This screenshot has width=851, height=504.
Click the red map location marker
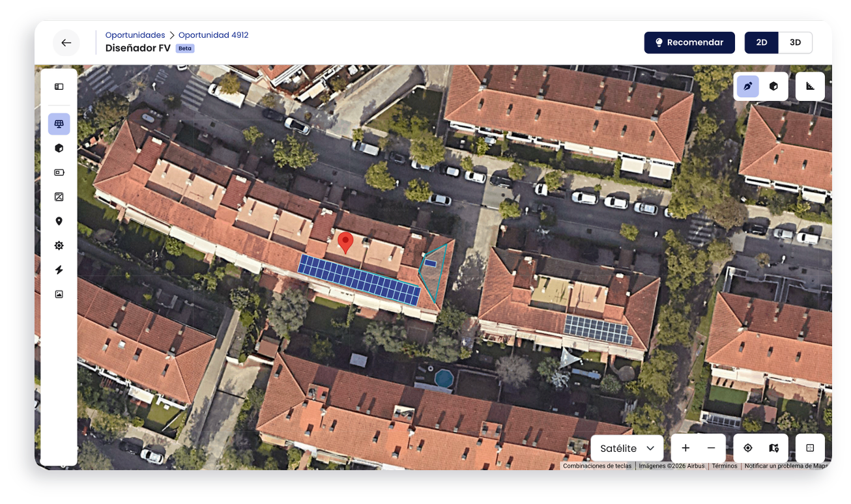point(347,243)
